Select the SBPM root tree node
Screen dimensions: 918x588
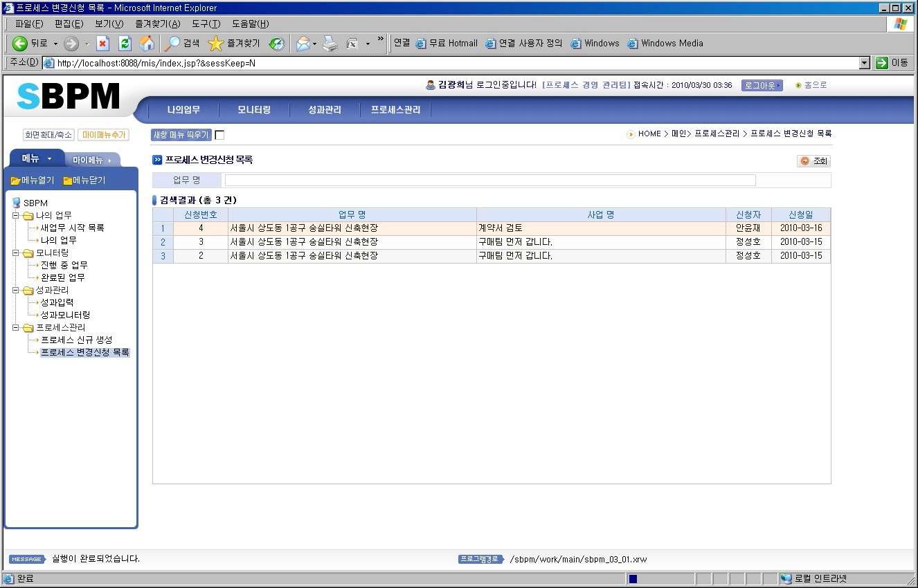click(35, 203)
